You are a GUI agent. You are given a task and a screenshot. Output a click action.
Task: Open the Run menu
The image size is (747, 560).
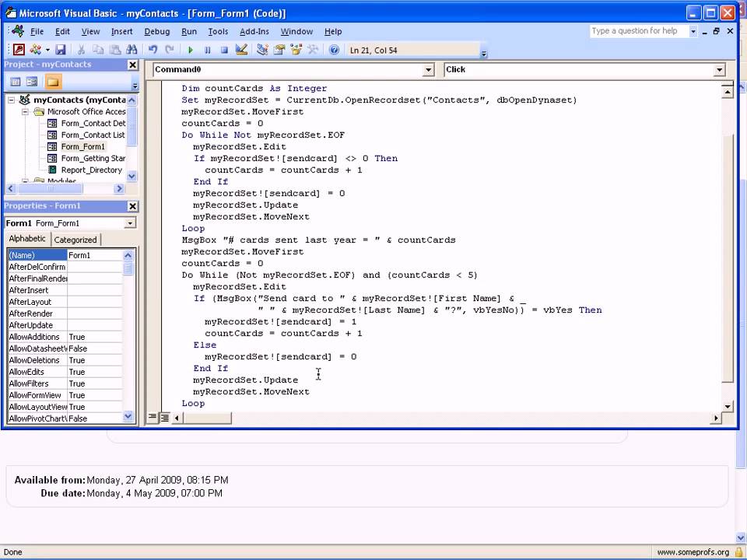[x=189, y=31]
